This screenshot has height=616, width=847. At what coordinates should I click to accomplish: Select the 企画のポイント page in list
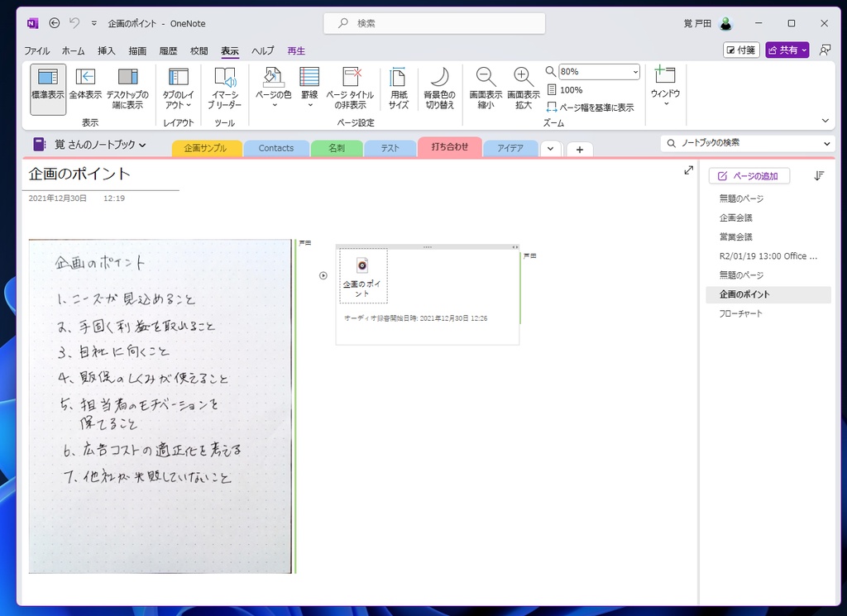tap(768, 294)
